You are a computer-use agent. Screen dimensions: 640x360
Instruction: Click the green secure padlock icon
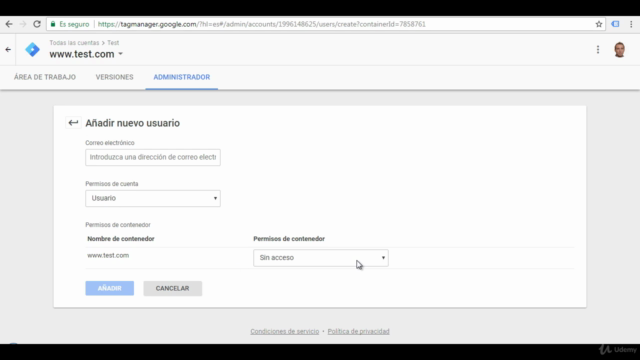tap(53, 24)
